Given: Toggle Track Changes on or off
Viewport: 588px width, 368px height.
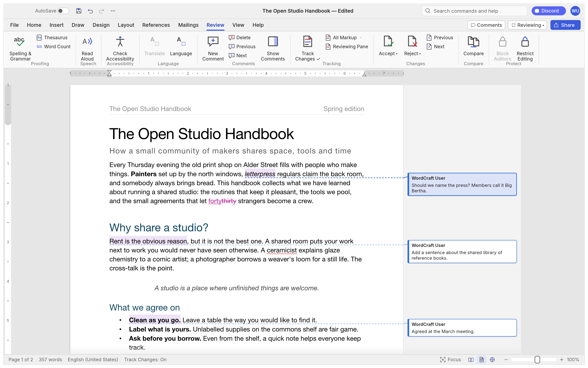Looking at the screenshot, I should (307, 48).
